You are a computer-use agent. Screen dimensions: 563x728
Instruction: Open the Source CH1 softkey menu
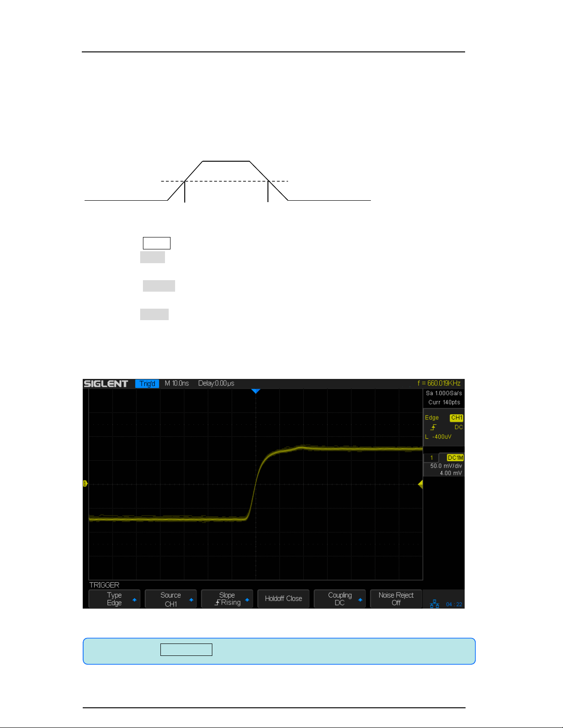click(171, 599)
